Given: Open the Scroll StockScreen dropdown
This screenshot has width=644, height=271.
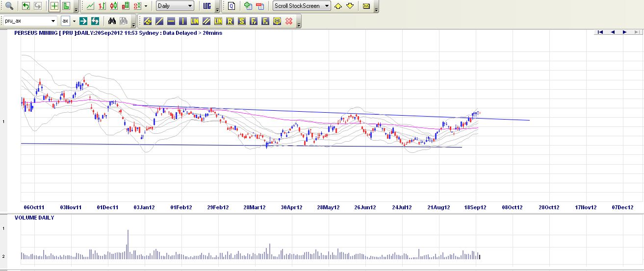Looking at the screenshot, I should click(x=302, y=6).
